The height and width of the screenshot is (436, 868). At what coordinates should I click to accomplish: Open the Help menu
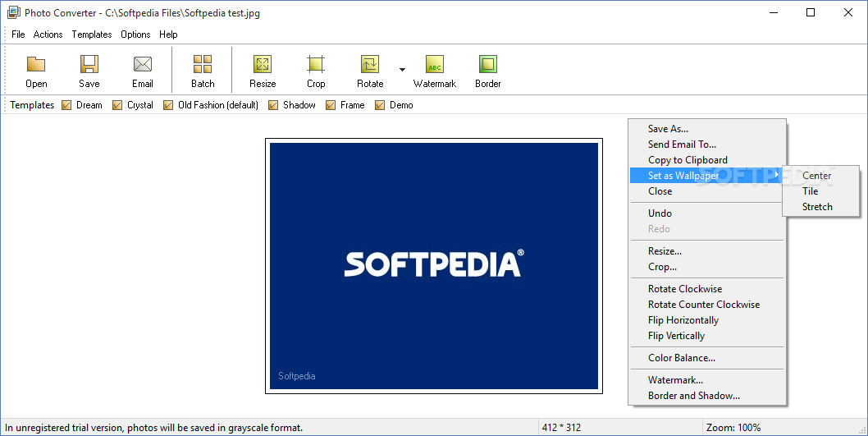coord(168,34)
